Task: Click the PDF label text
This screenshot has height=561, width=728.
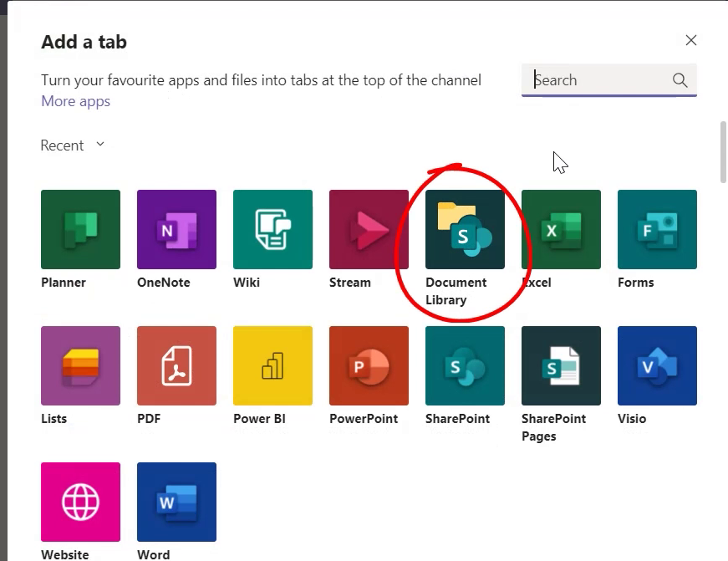Action: coord(149,418)
